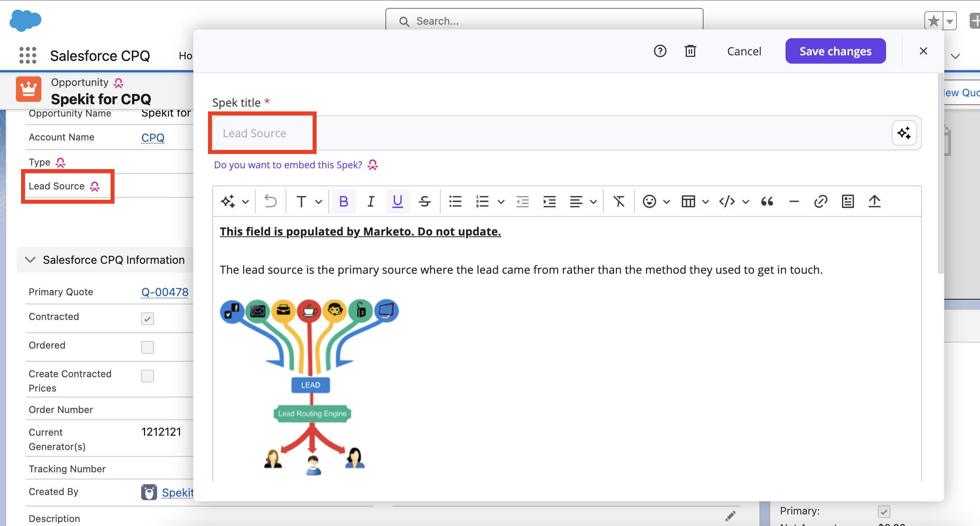Insert a hyperlink
Viewport: 980px width, 526px height.
pos(821,201)
